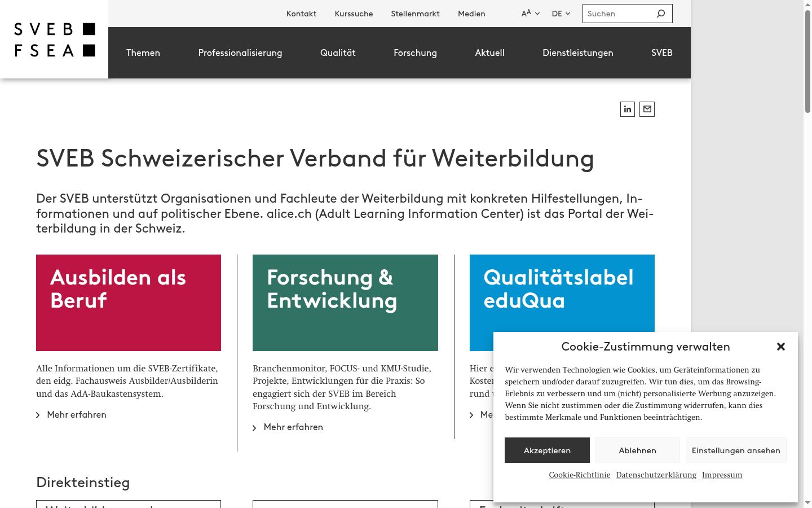Click Mehr erfahren under Forschung & Entwicklung
812x508 pixels.
pos(288,427)
